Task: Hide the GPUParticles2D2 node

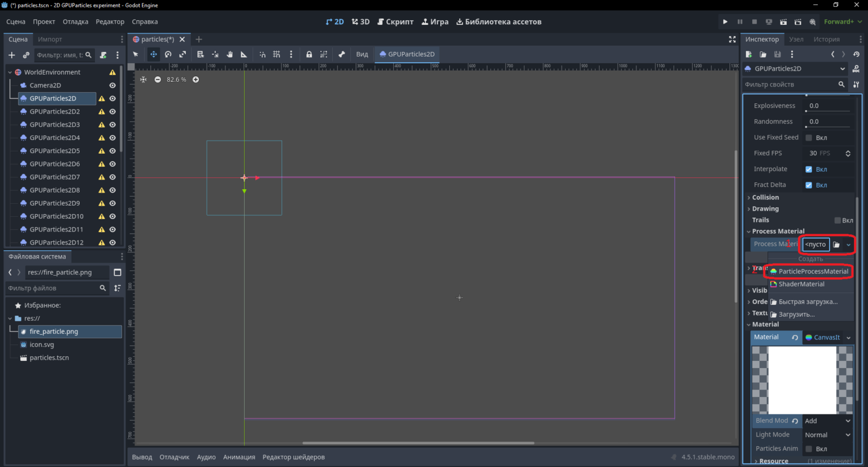Action: point(112,111)
